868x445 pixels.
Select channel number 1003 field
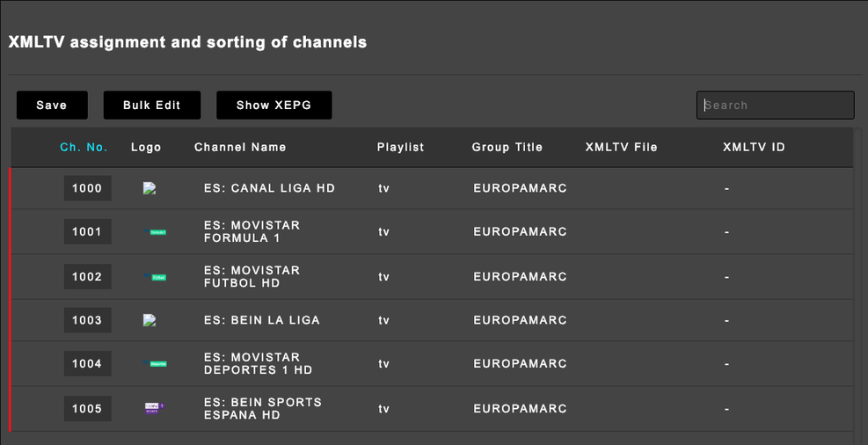[x=87, y=321]
